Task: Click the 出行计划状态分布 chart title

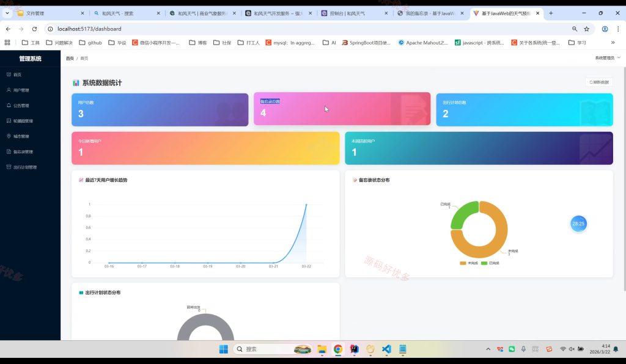Action: coord(103,293)
